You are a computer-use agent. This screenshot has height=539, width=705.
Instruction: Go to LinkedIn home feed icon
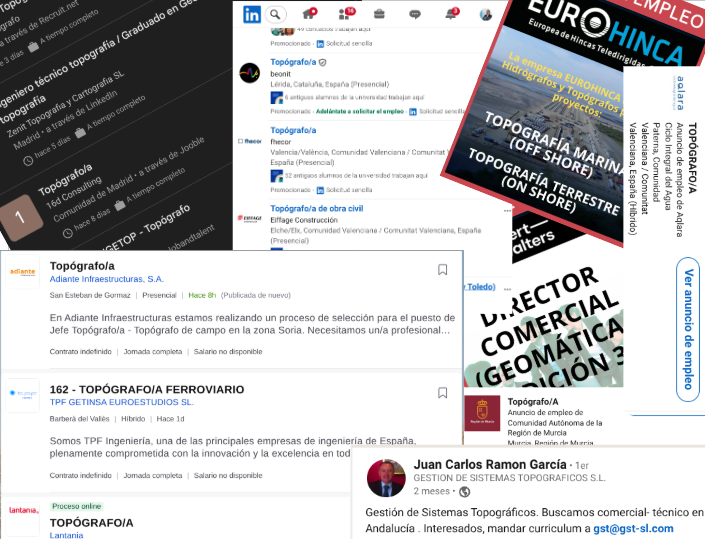(309, 14)
